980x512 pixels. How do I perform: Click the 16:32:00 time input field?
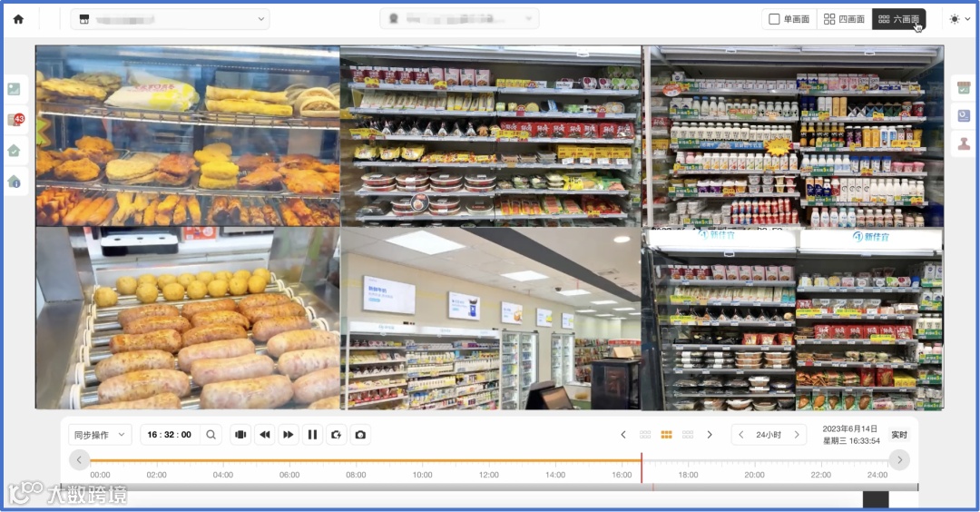click(x=170, y=435)
